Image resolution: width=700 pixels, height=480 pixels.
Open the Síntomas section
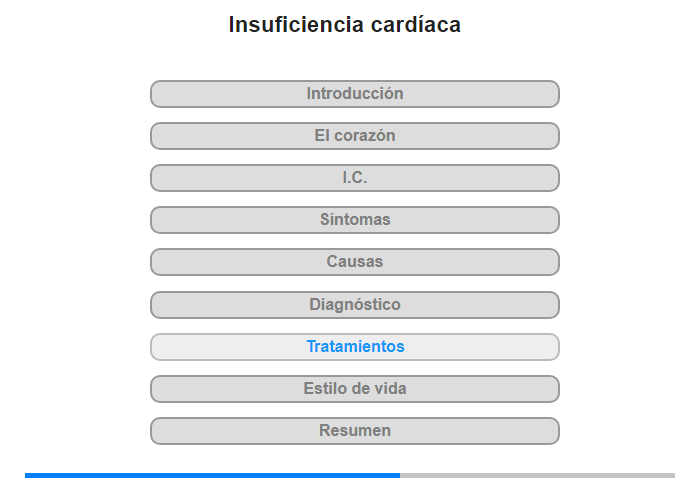(x=354, y=220)
